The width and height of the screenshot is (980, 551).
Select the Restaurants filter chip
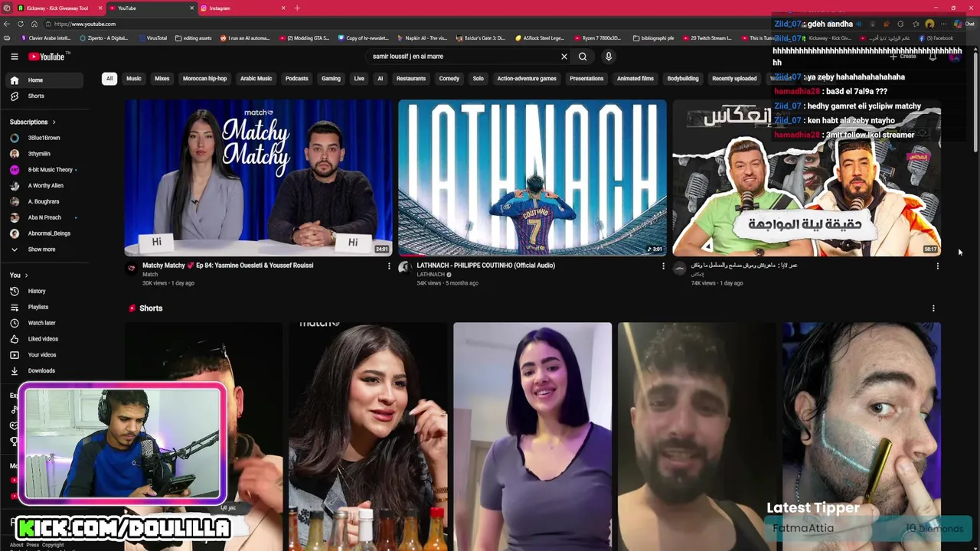[x=411, y=78]
